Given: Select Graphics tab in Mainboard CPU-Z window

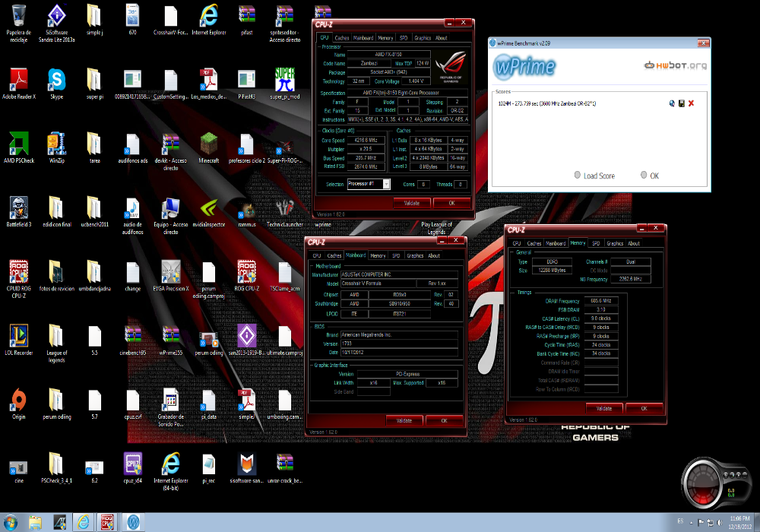Looking at the screenshot, I should [415, 255].
